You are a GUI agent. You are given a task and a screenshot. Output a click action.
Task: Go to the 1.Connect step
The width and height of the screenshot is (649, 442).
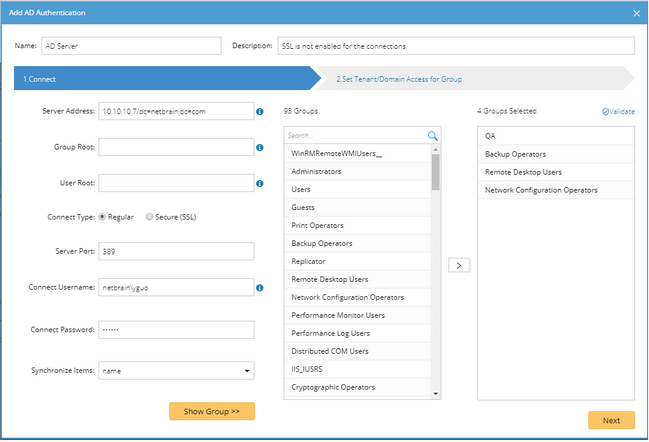[x=160, y=78]
